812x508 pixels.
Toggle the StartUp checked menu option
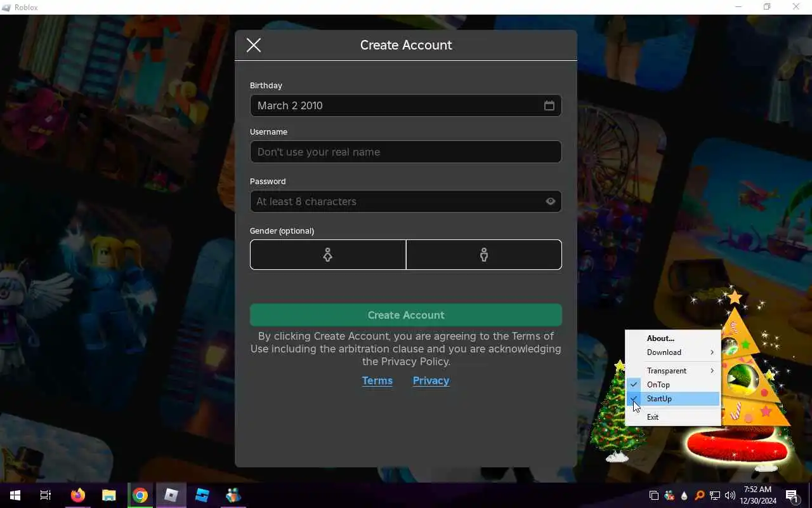tap(672, 399)
